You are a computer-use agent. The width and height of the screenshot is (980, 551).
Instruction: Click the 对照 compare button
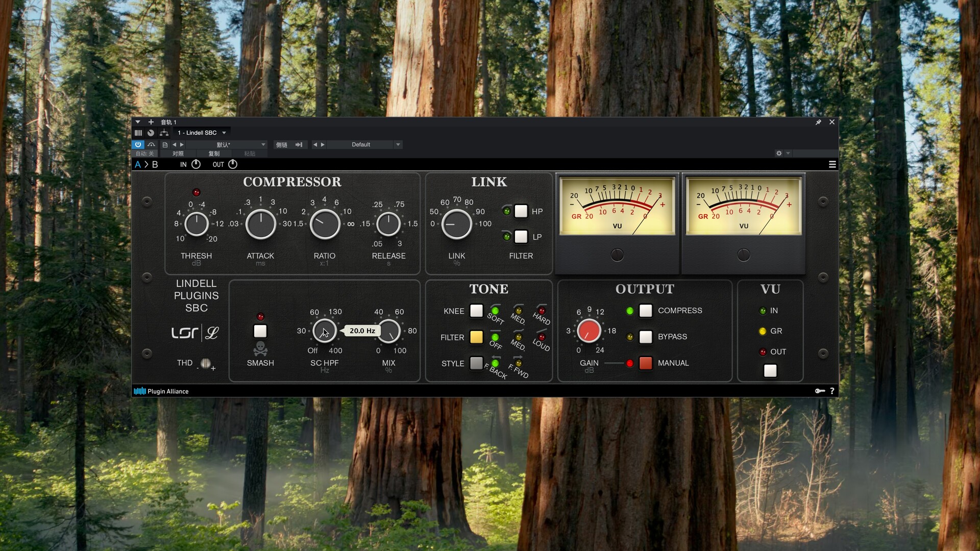178,154
